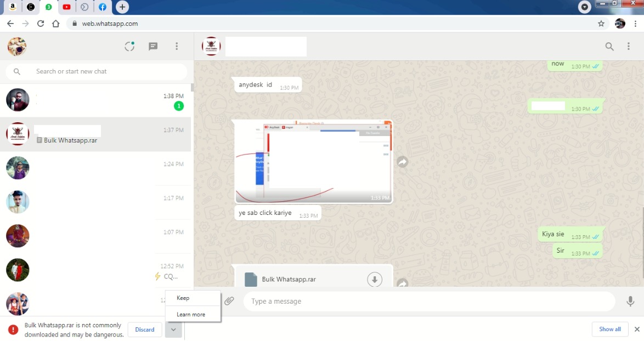
Task: Focus the Type a message box
Action: click(428, 301)
